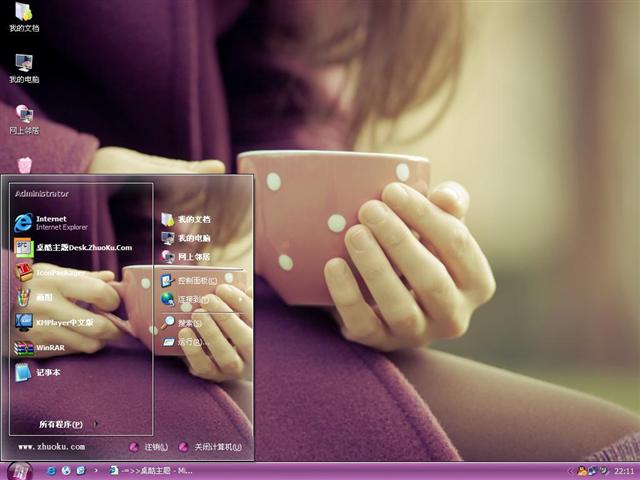Expand hidden quick launch items chevron
This screenshot has width=640, height=480.
click(x=96, y=470)
